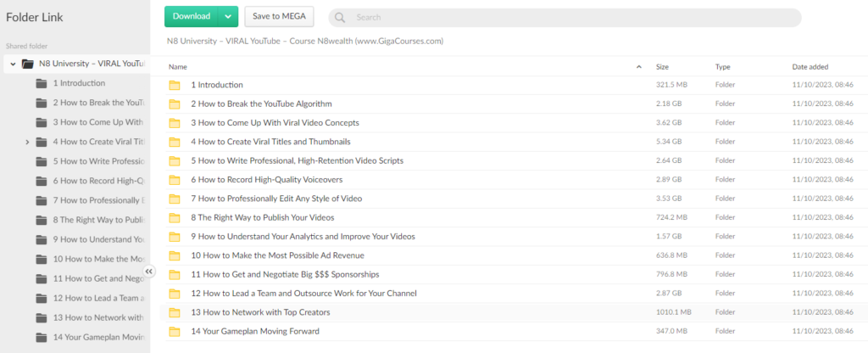Collapse the sidebar with double-chevron handle
The height and width of the screenshot is (353, 868).
point(149,272)
